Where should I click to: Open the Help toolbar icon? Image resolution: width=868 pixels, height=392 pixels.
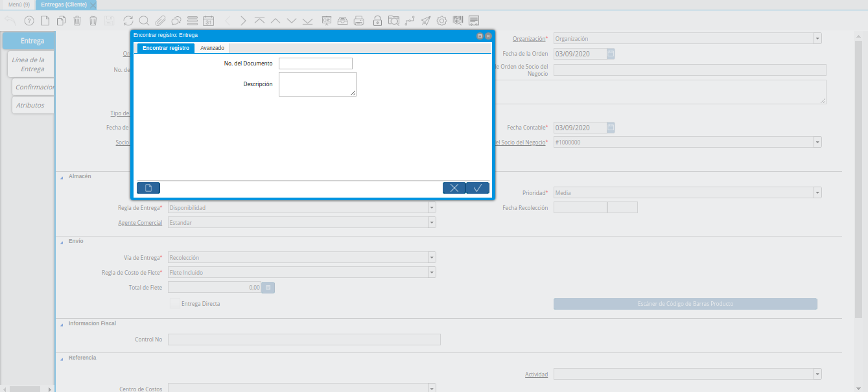[29, 21]
